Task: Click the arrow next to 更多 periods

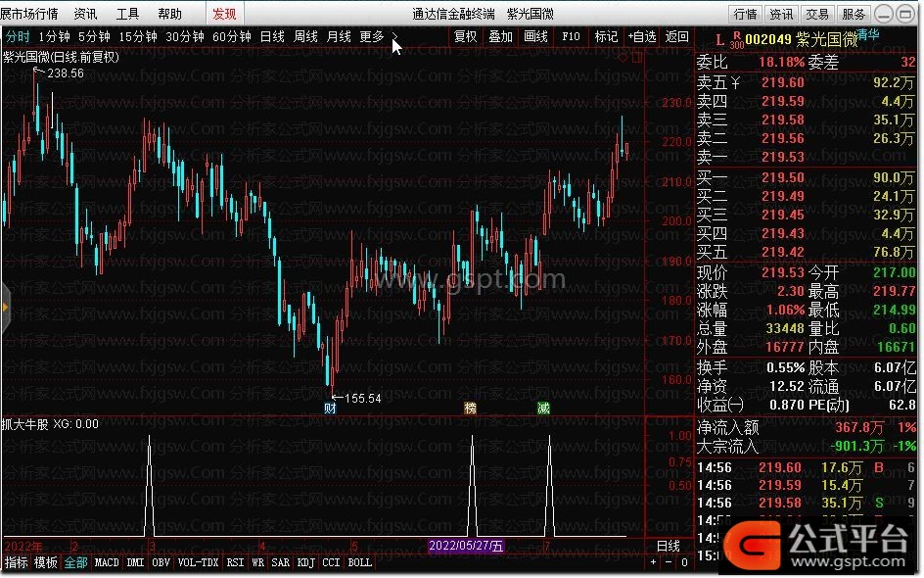Action: click(394, 36)
